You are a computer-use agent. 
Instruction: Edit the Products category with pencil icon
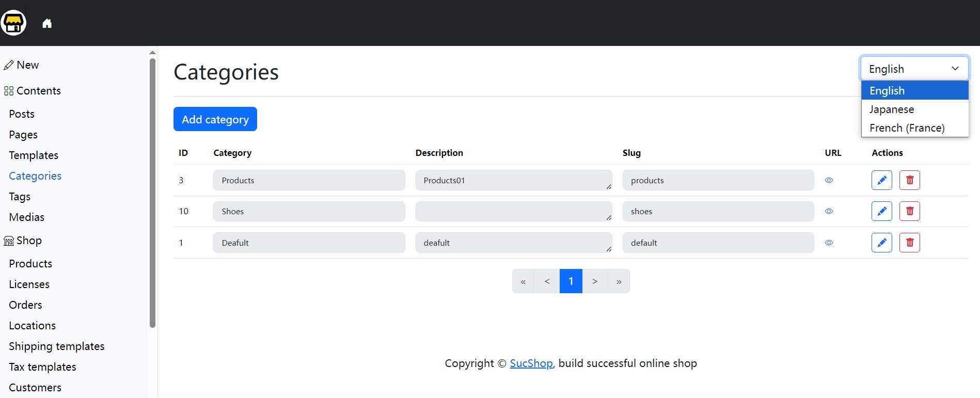click(x=881, y=180)
